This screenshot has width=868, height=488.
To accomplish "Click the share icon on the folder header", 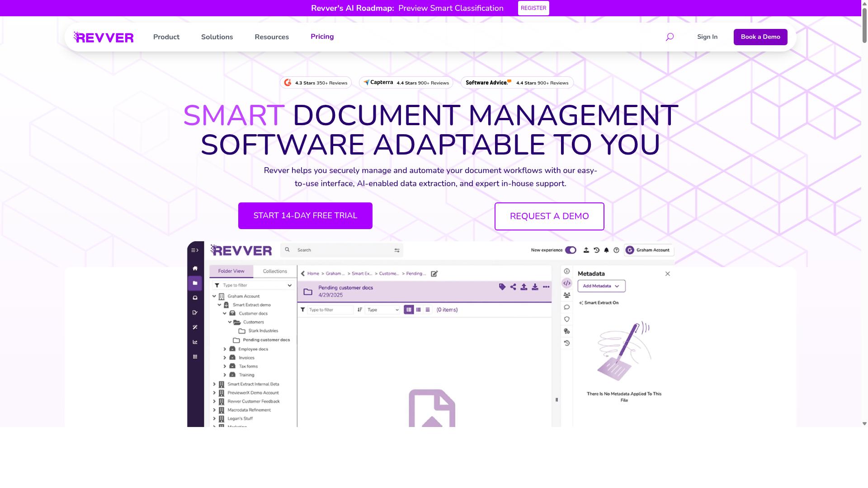I will click(x=513, y=287).
